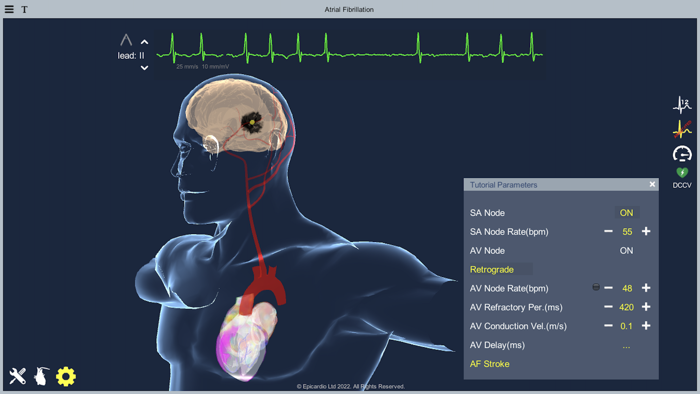Image resolution: width=700 pixels, height=394 pixels.
Task: Open the yellow gear settings
Action: coord(66,377)
